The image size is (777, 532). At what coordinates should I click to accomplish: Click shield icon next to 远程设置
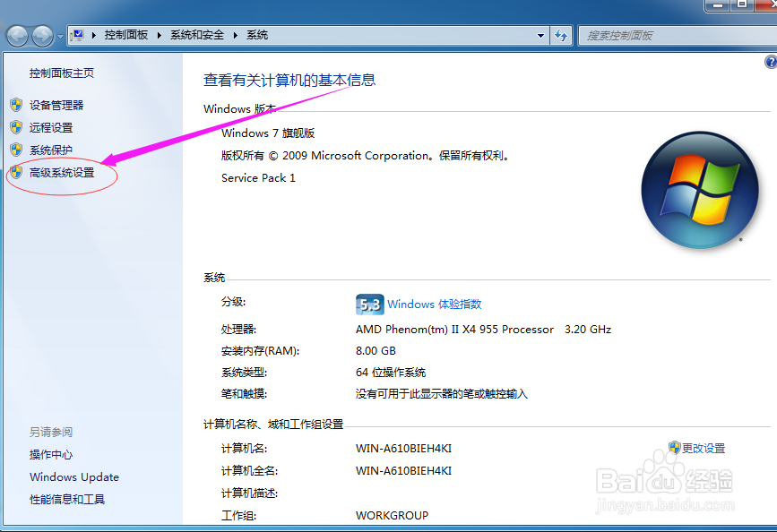(16, 127)
